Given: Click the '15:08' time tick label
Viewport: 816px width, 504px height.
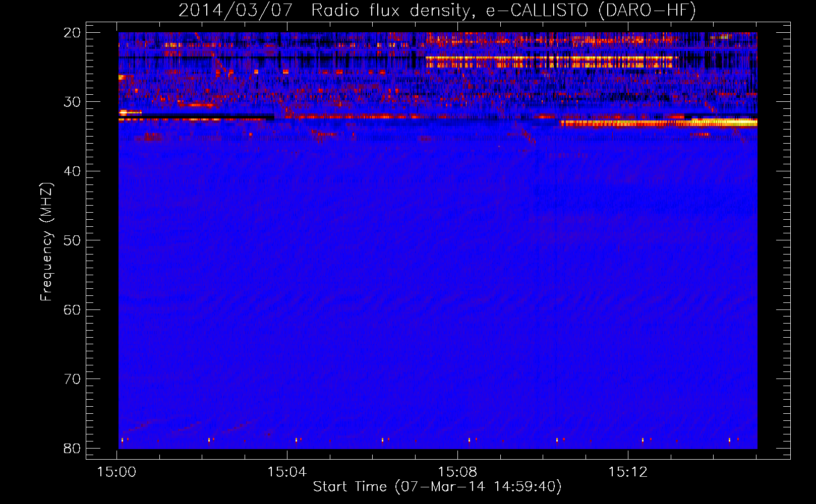Looking at the screenshot, I should click(x=457, y=472).
